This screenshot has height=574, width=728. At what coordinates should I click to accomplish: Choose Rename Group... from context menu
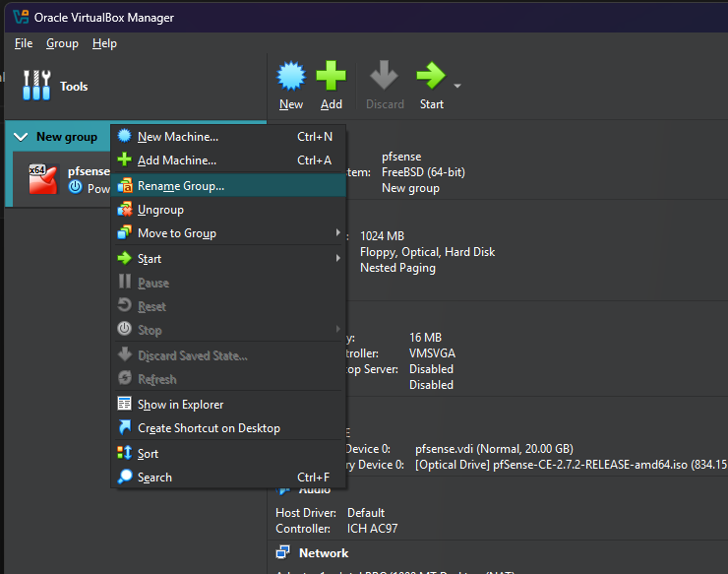(228, 186)
